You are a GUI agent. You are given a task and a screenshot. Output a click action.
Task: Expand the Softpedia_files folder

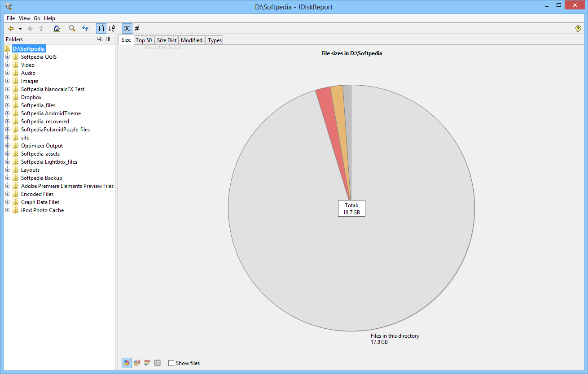pyautogui.click(x=7, y=105)
